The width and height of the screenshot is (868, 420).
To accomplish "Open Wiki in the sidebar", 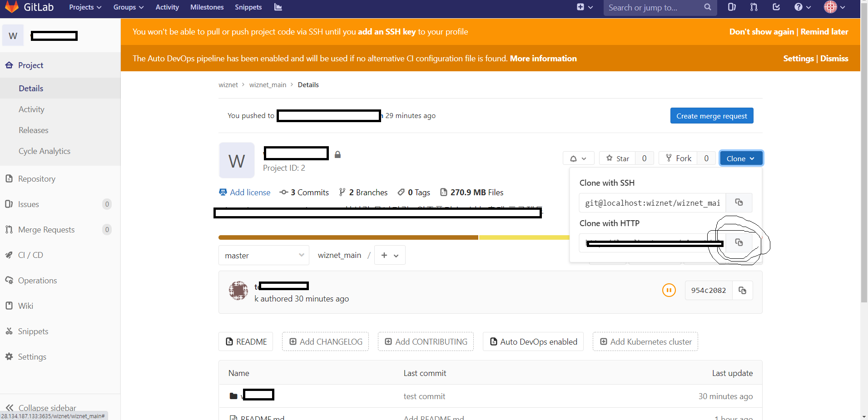I will (x=60, y=306).
